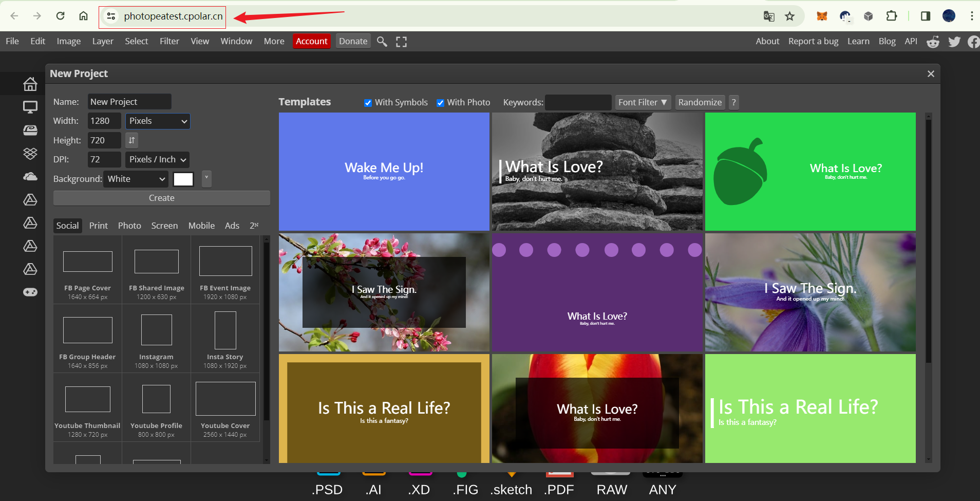The width and height of the screenshot is (980, 501).
Task: Choose the green acorn What Is Love template
Action: 811,172
